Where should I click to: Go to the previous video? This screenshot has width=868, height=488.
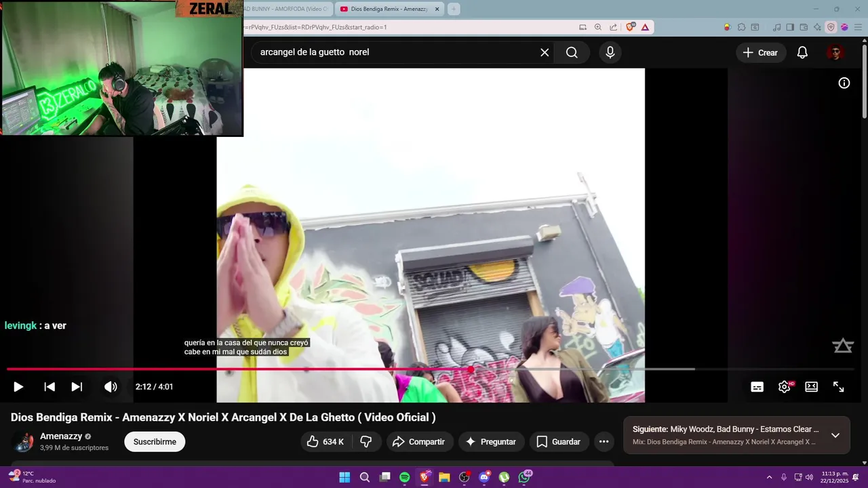click(50, 386)
